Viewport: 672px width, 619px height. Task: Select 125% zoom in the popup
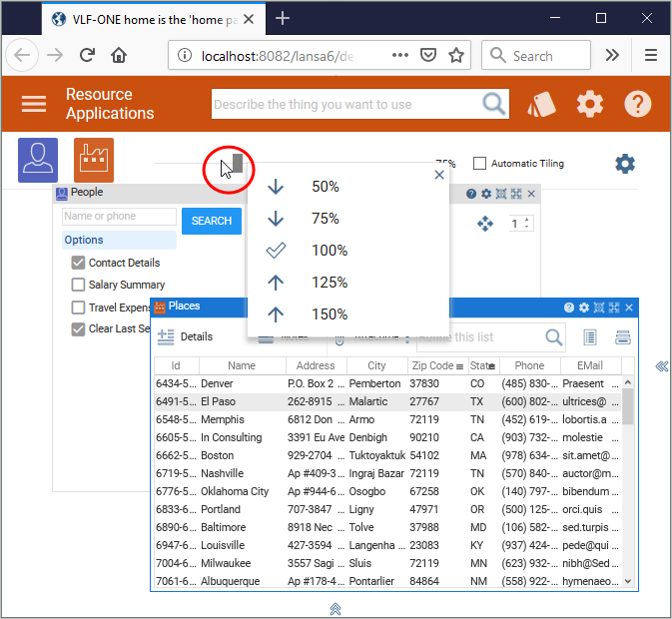[x=348, y=283]
